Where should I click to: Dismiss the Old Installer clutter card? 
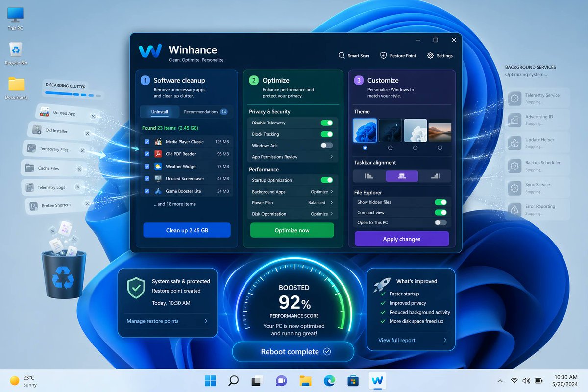(x=87, y=133)
